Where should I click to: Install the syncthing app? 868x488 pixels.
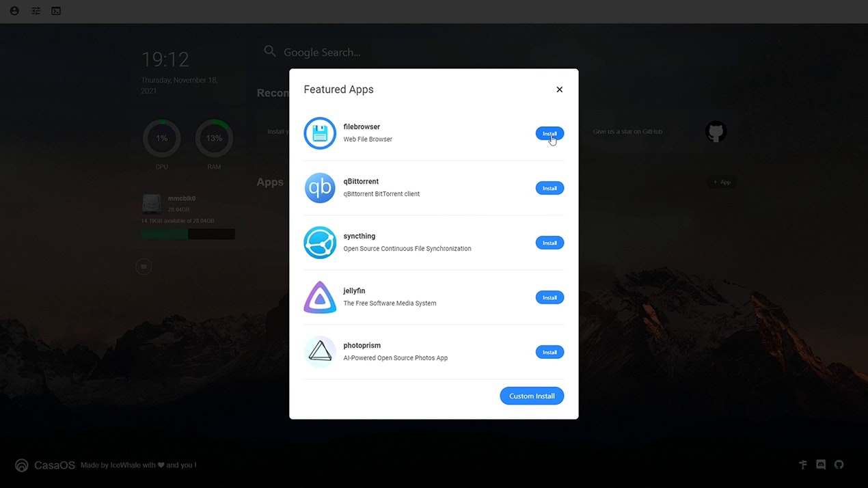(x=550, y=243)
